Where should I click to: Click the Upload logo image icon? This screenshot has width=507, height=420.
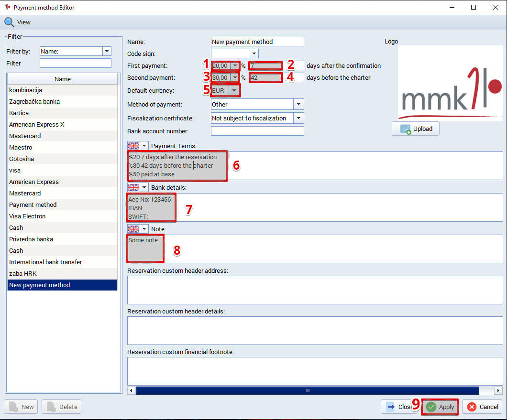(406, 129)
